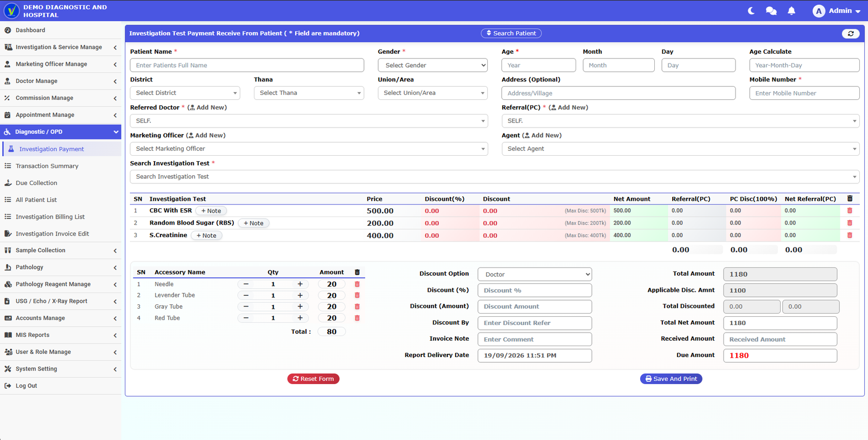The width and height of the screenshot is (868, 440).
Task: Open the notifications bell
Action: coord(792,11)
